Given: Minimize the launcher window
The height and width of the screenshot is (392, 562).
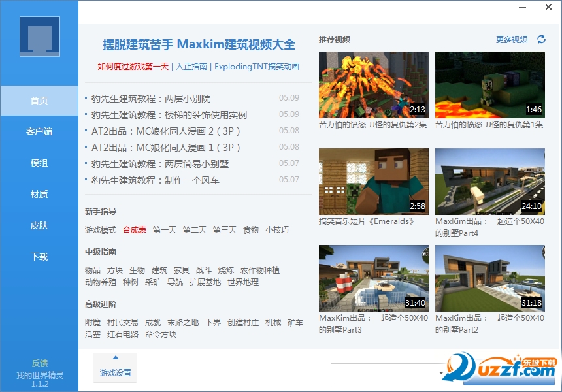Looking at the screenshot, I should click(523, 7).
